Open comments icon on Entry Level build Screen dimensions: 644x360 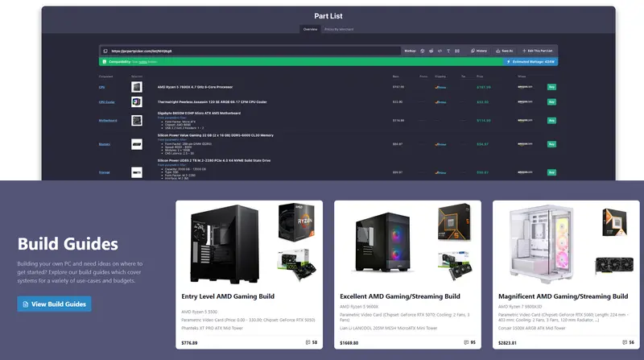(x=308, y=342)
